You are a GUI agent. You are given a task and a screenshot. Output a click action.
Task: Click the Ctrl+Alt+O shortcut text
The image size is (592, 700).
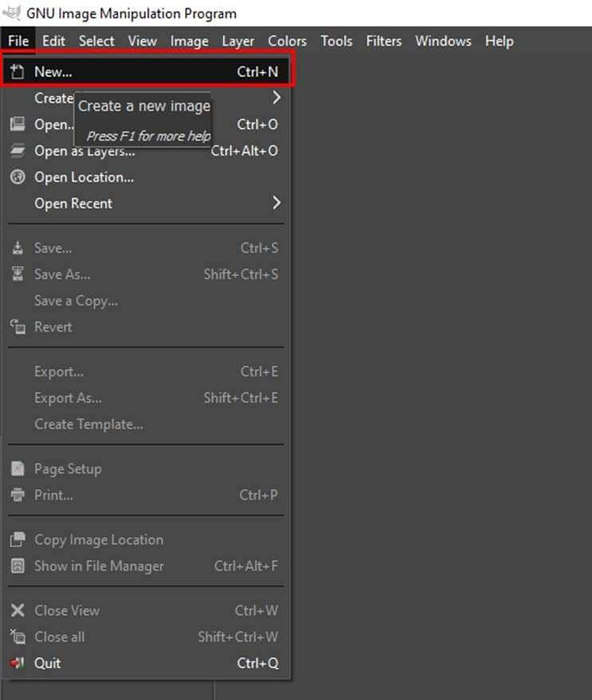point(244,151)
